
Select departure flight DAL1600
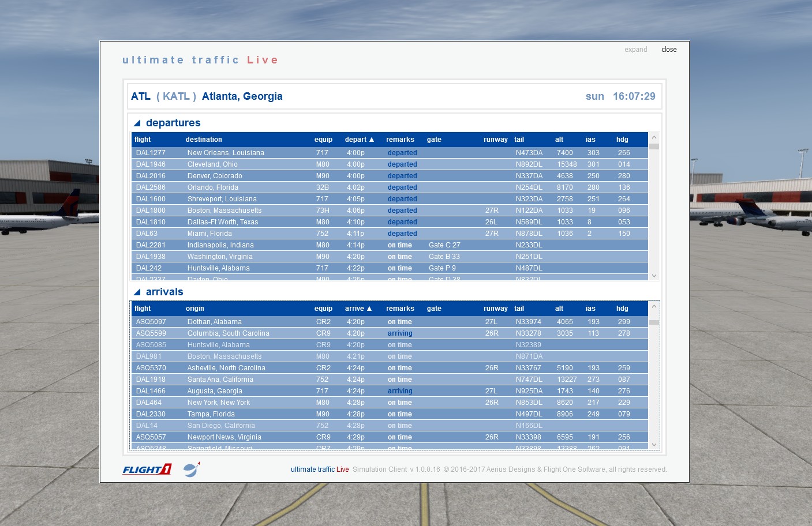click(390, 199)
